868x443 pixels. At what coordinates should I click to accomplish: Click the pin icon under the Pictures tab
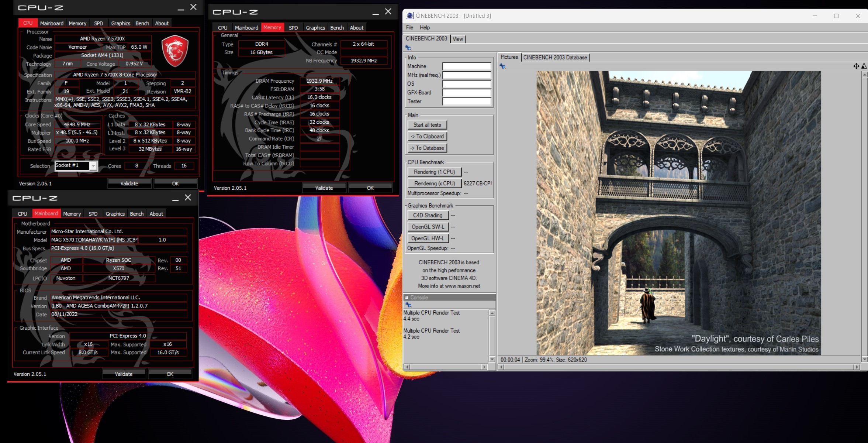[x=502, y=66]
